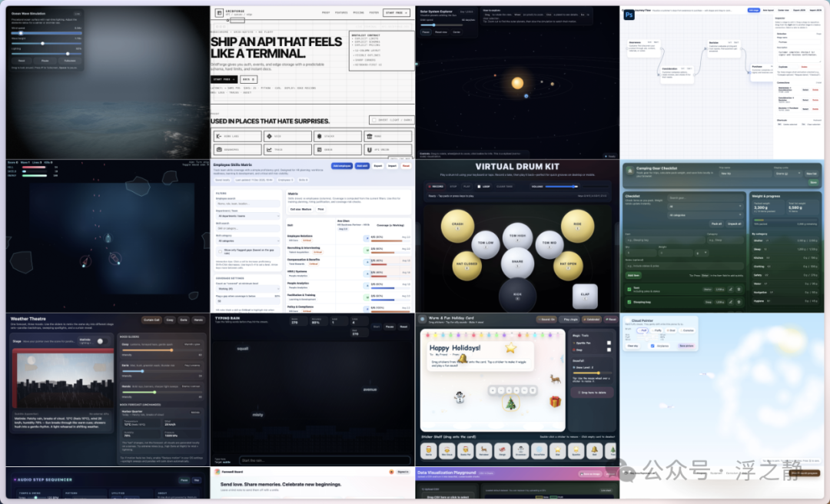Select the Cozy mood preset in Weather Theatre

170,320
